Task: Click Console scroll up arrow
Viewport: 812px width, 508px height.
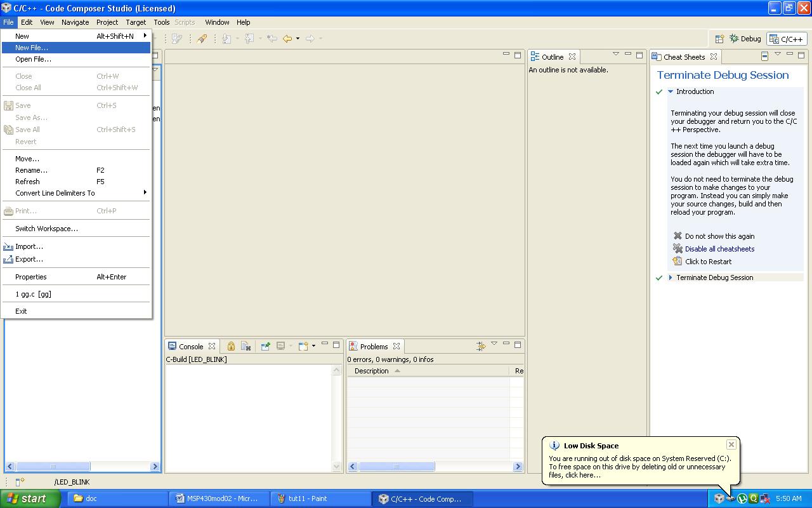Action: click(337, 371)
